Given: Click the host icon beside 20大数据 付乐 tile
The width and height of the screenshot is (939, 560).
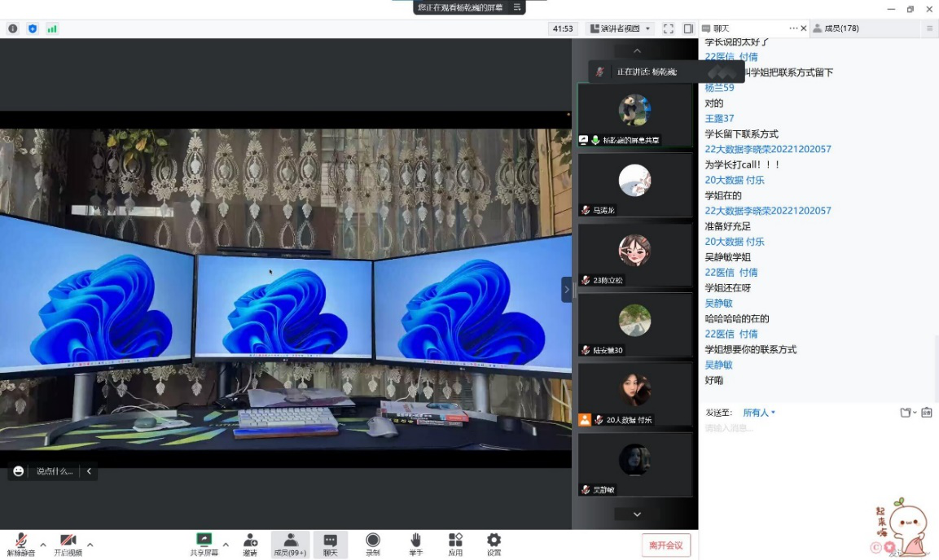Looking at the screenshot, I should pyautogui.click(x=585, y=420).
